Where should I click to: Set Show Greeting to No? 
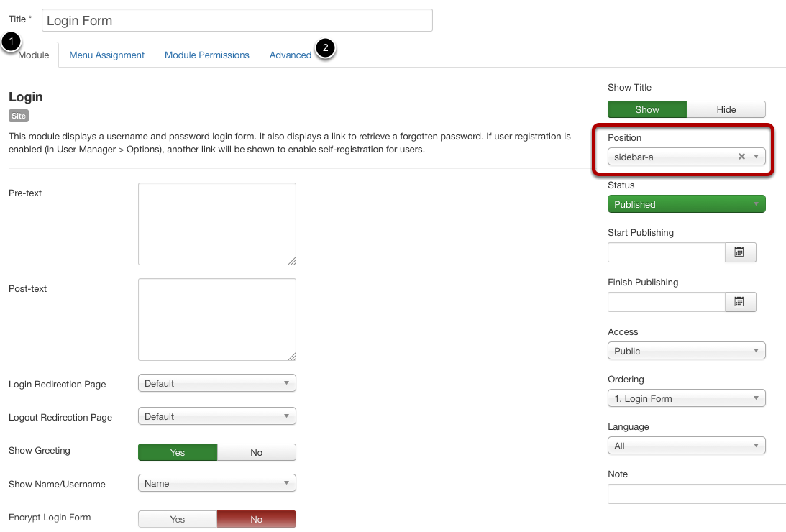click(x=256, y=451)
